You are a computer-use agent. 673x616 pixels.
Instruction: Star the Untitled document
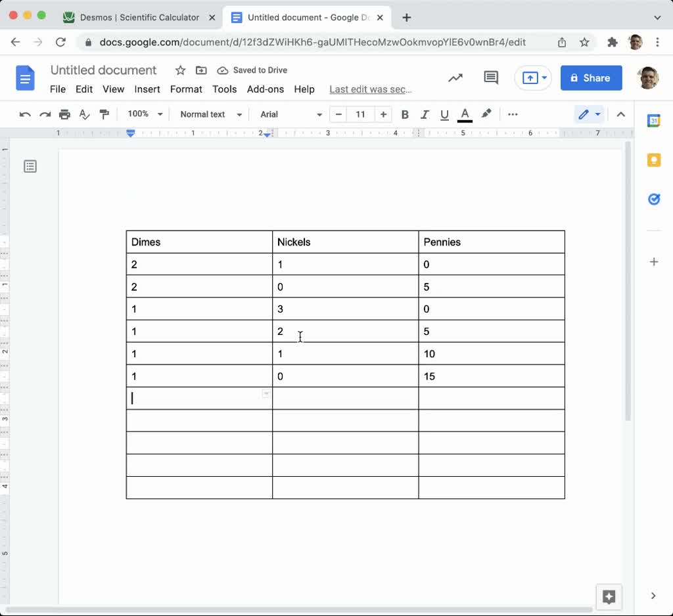pyautogui.click(x=180, y=70)
